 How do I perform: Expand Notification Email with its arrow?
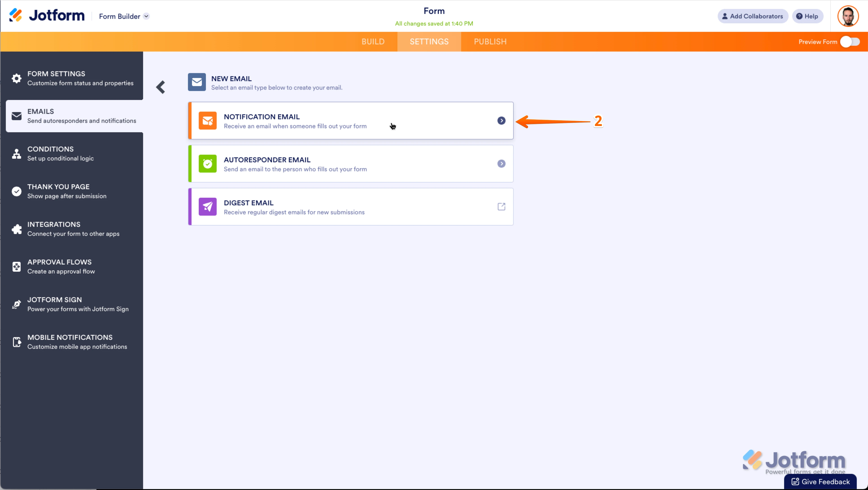pos(501,121)
